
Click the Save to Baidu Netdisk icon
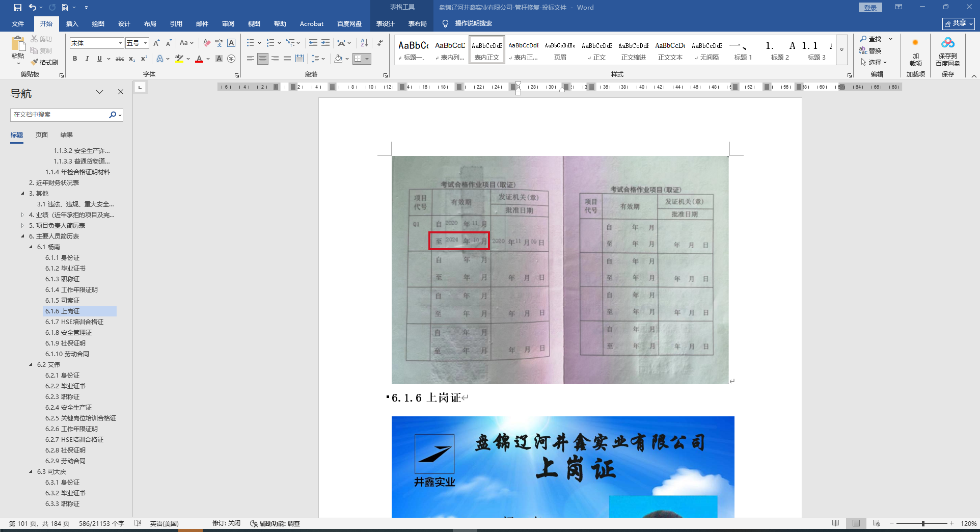click(947, 52)
